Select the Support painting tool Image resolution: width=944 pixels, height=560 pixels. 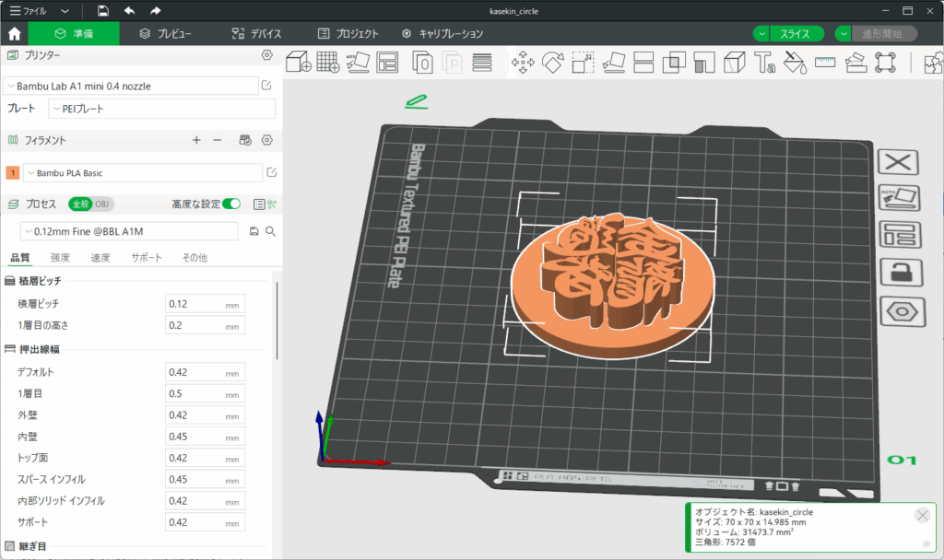[703, 62]
